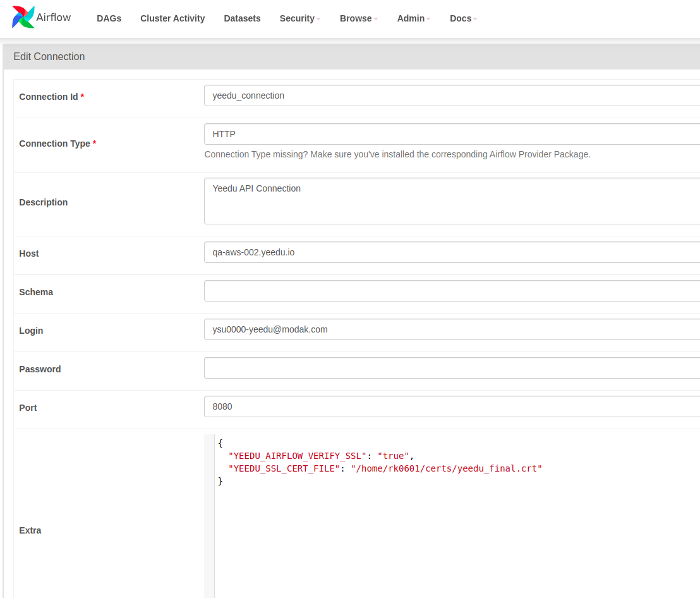Image resolution: width=700 pixels, height=598 pixels.
Task: Expand the Docs dropdown menu
Action: click(x=463, y=18)
